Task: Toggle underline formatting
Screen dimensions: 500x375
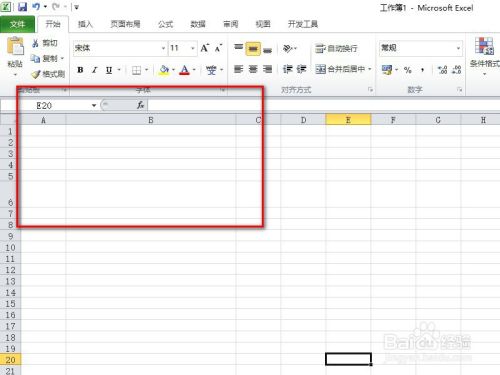Action: [109, 70]
